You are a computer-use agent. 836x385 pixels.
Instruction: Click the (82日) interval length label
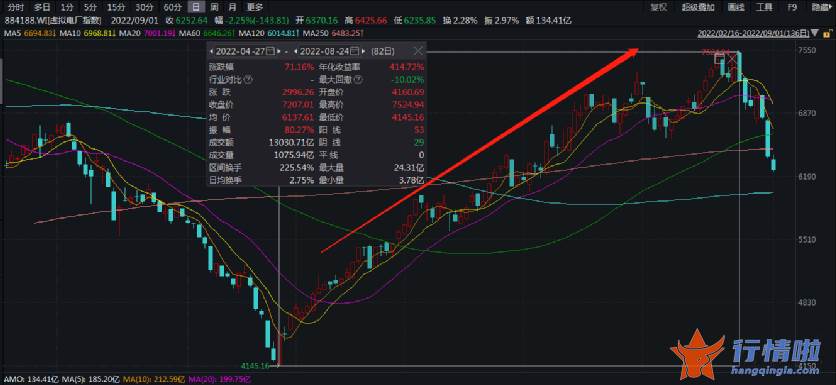coord(383,52)
